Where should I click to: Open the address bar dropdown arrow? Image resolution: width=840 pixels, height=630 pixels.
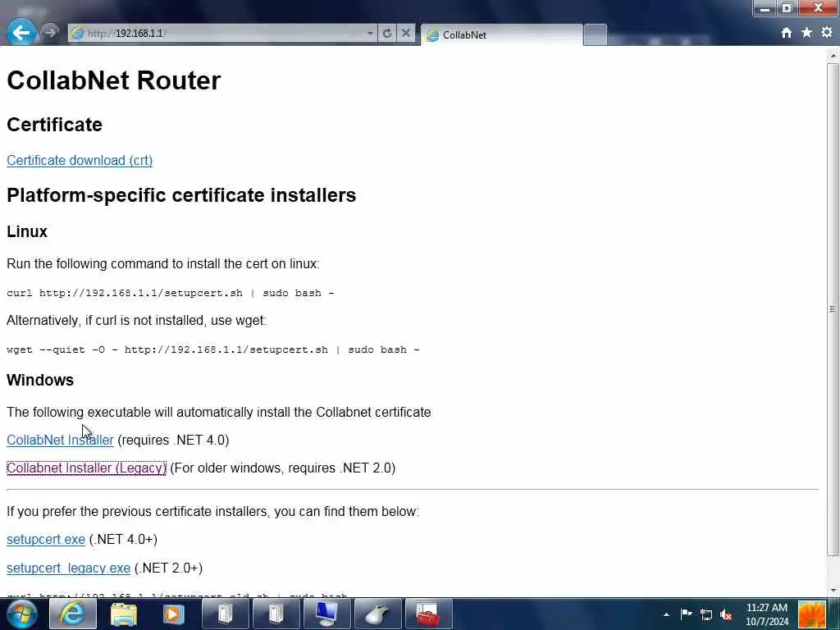pos(370,33)
